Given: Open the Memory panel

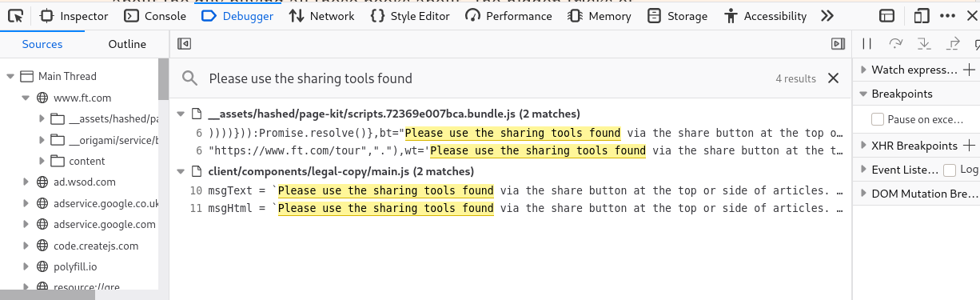Looking at the screenshot, I should coord(600,16).
